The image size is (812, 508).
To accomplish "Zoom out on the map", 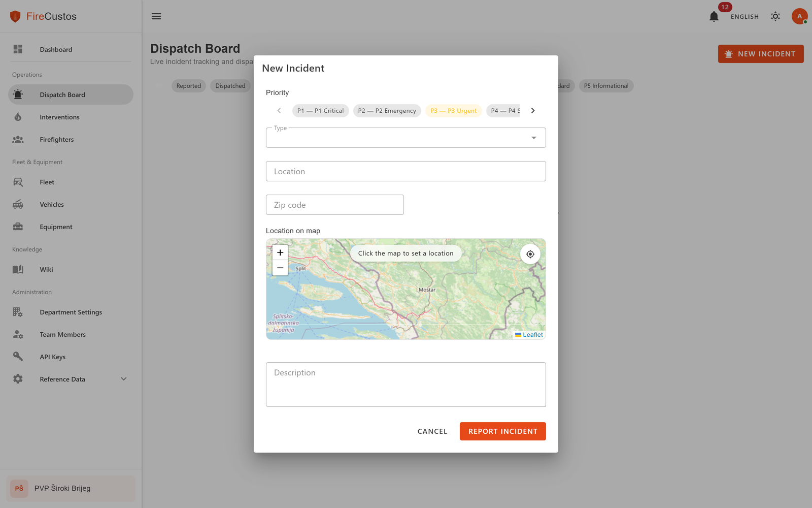I will 280,268.
